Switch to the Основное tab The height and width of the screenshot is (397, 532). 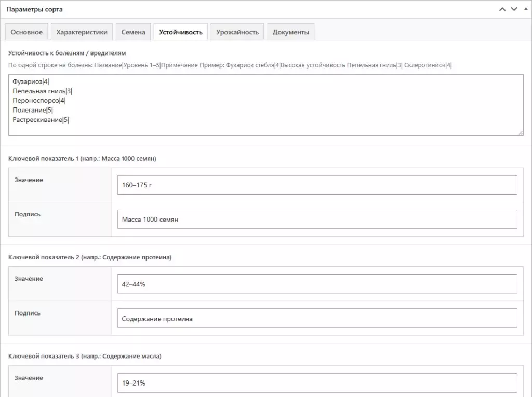point(26,32)
